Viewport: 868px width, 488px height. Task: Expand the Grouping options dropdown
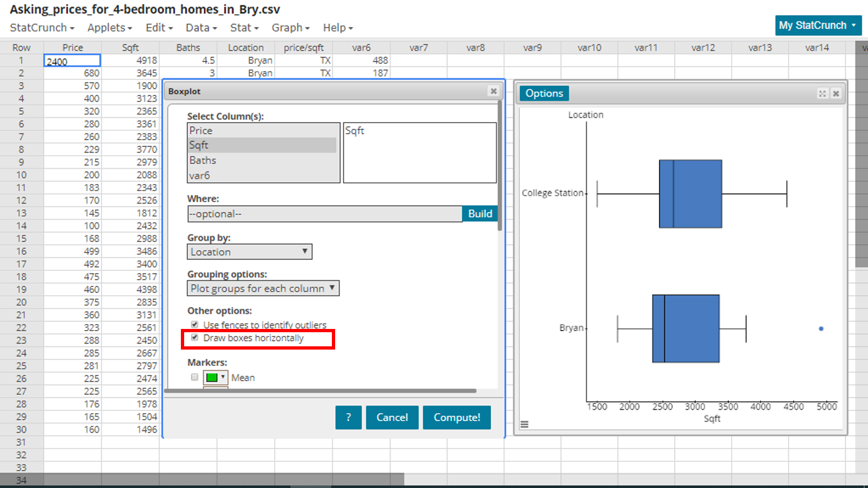(263, 288)
